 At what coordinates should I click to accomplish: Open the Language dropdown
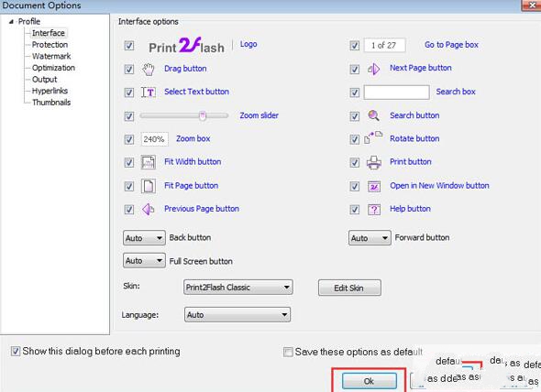[237, 314]
